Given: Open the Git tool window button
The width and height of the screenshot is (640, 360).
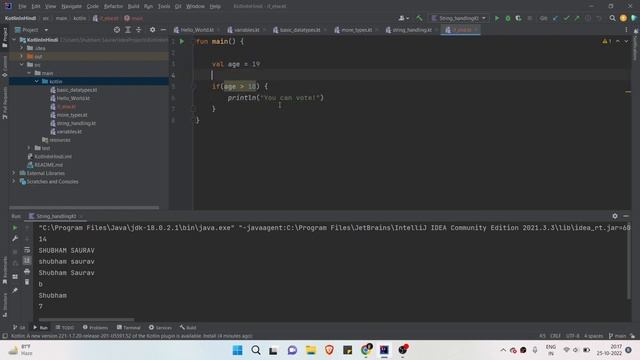Looking at the screenshot, I should 19,327.
